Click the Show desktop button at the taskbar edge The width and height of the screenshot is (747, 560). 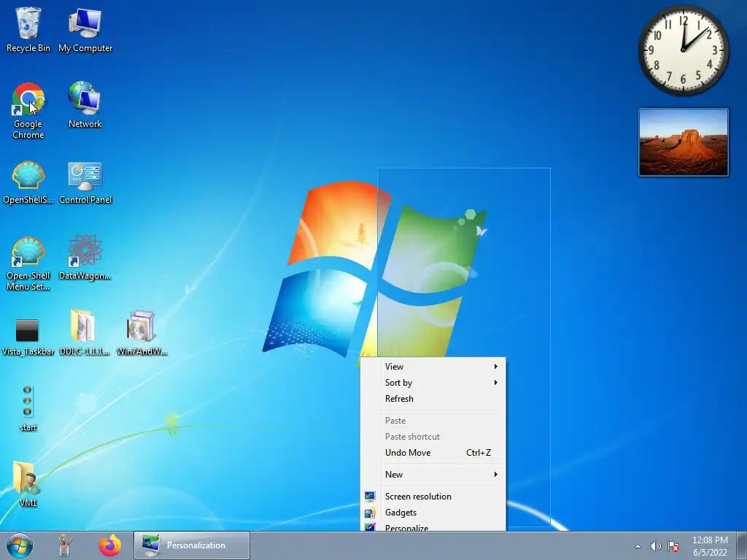742,545
